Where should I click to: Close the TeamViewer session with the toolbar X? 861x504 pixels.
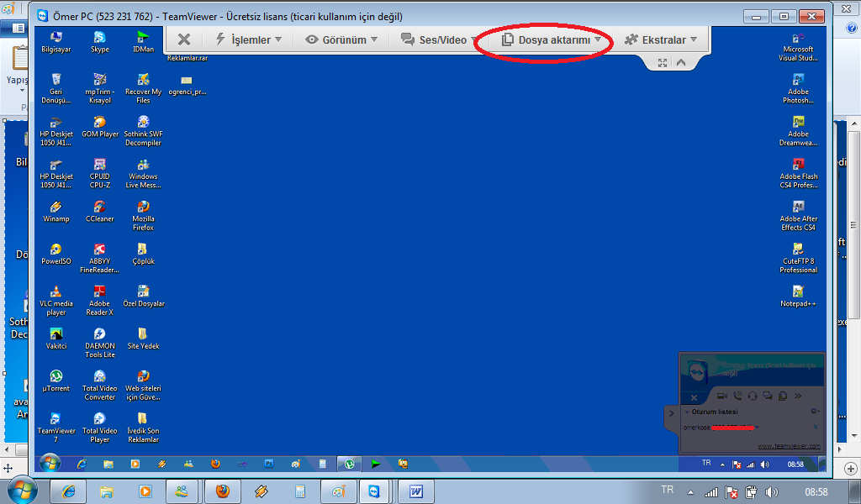pos(184,39)
